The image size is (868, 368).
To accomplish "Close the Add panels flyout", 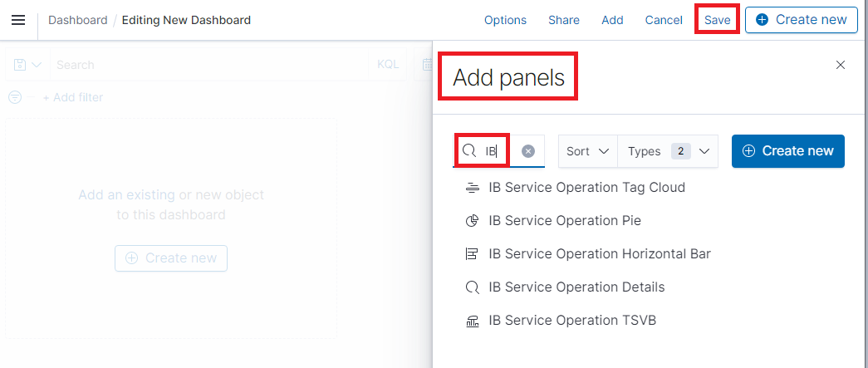I will click(x=841, y=65).
